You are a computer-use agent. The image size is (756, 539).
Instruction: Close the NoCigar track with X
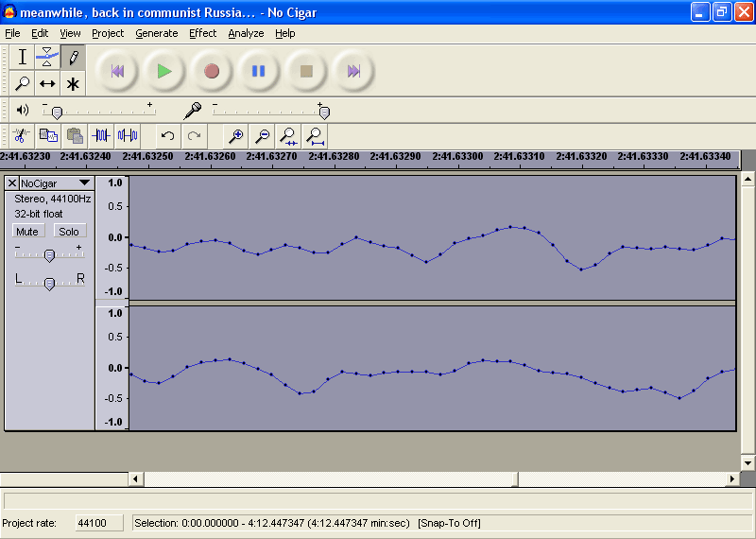tap(11, 183)
